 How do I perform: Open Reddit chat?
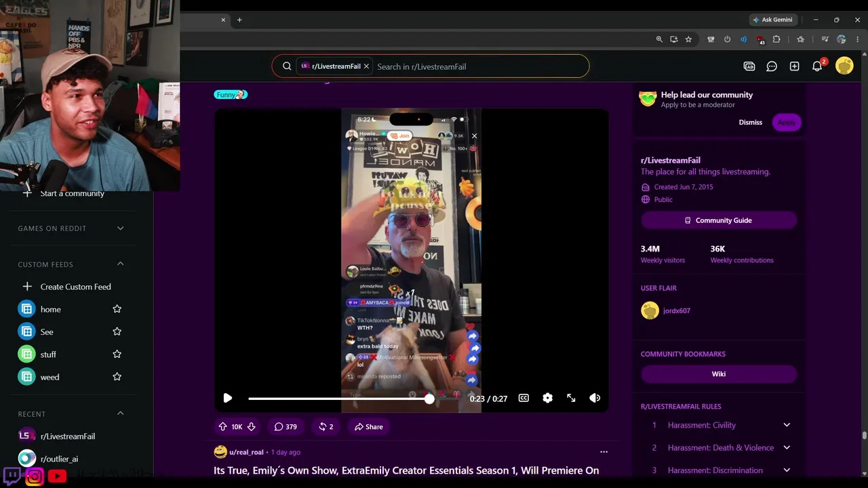pos(772,66)
